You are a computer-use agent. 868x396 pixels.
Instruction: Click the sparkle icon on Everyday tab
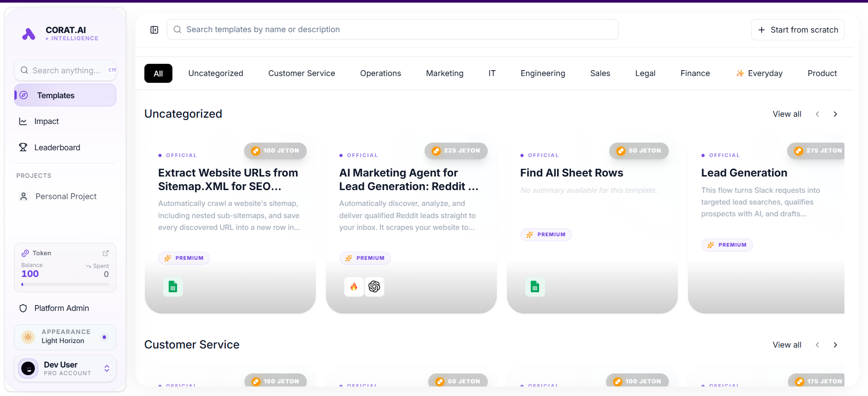coord(740,73)
